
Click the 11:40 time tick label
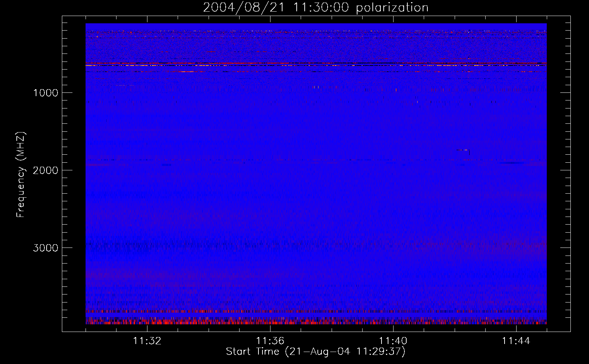tap(393, 341)
